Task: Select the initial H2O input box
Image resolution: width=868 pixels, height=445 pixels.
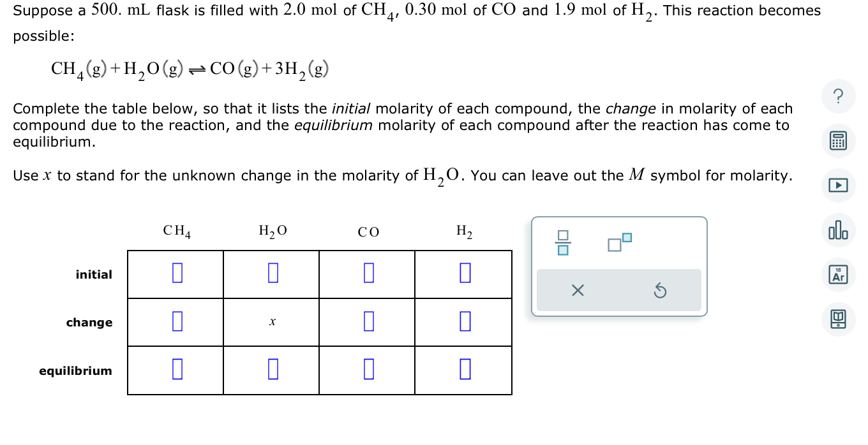Action: (x=272, y=273)
